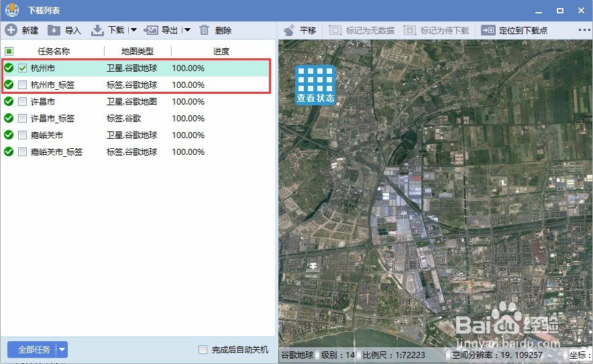Check the 嘉峪关市_标签 task checkbox
593x364 pixels.
click(22, 152)
